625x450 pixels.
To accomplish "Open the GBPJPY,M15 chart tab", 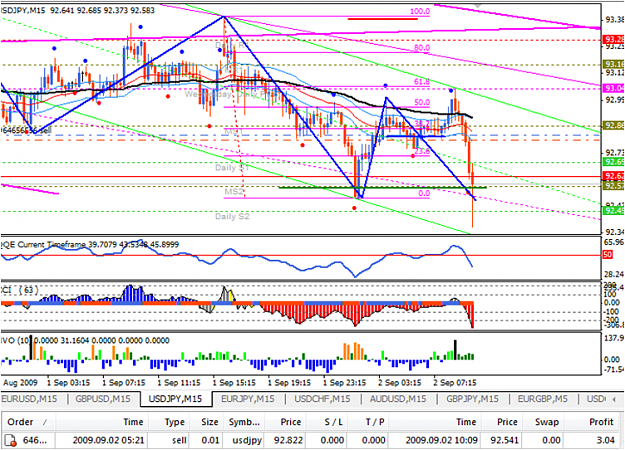I will (472, 399).
